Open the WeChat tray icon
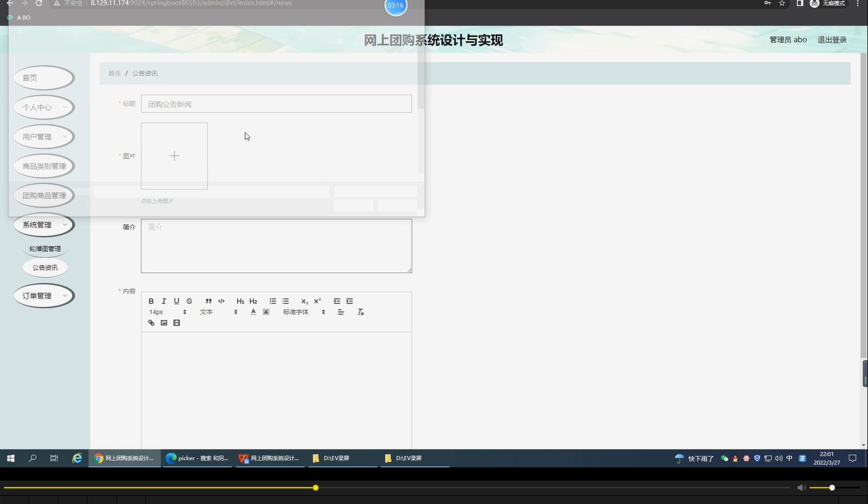 [x=724, y=458]
